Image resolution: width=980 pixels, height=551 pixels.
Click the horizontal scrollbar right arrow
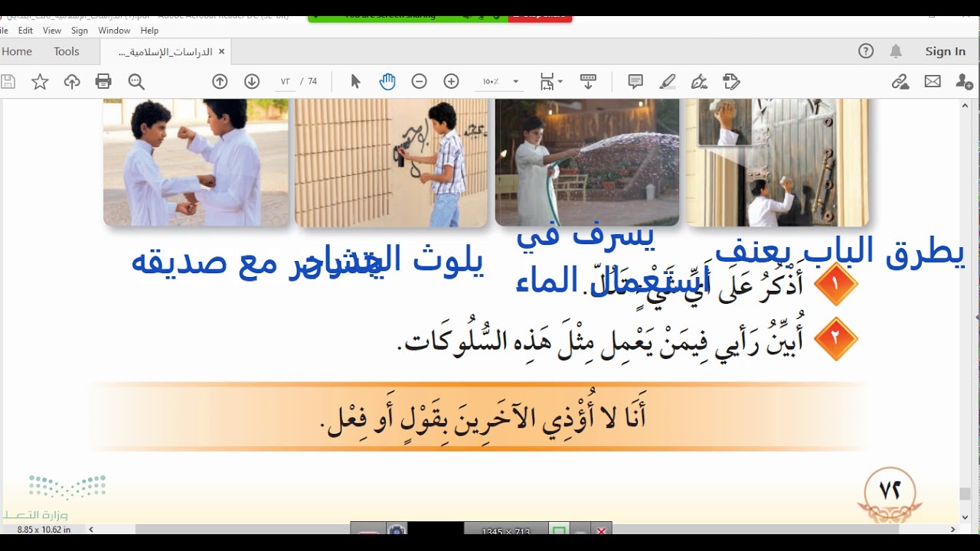pos(953,529)
